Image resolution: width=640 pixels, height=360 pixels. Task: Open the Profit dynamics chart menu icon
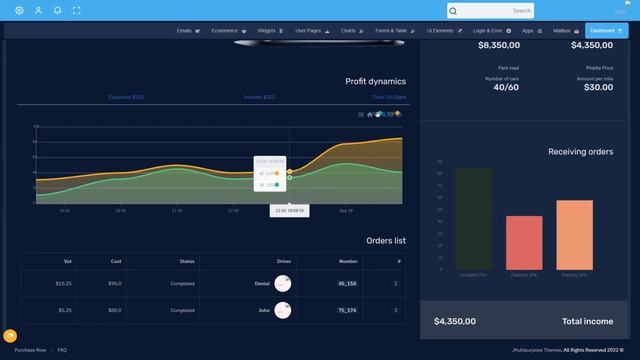point(361,115)
